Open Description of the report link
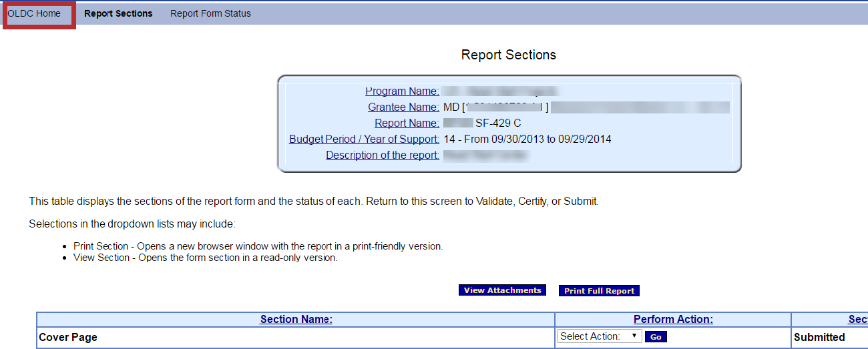 tap(382, 155)
